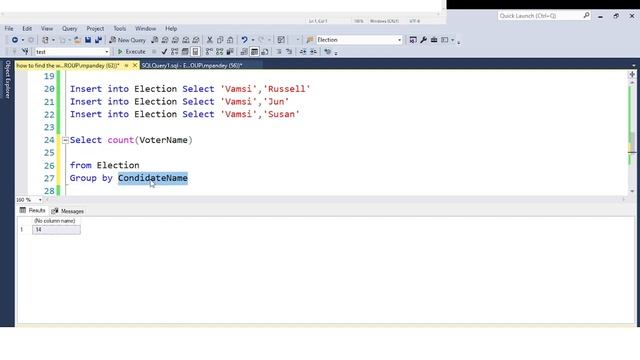Collapse the Select statement at line 24
This screenshot has width=640, height=360.
coord(65,140)
